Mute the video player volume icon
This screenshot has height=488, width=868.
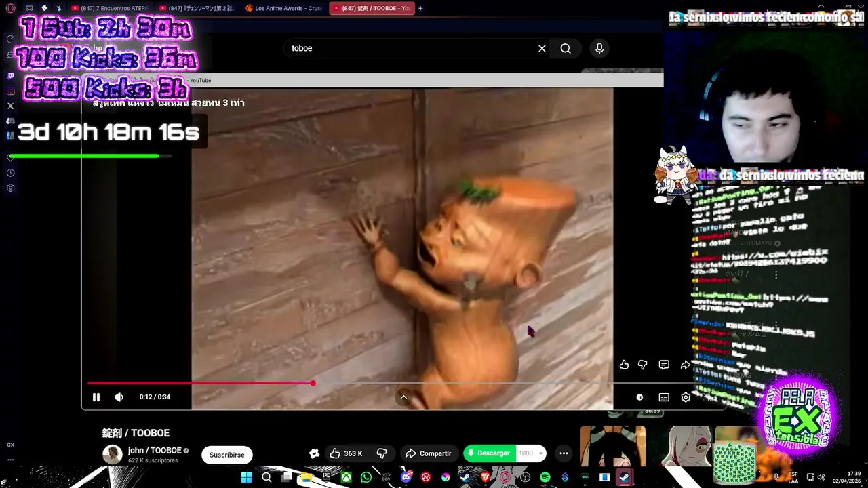[x=119, y=397]
